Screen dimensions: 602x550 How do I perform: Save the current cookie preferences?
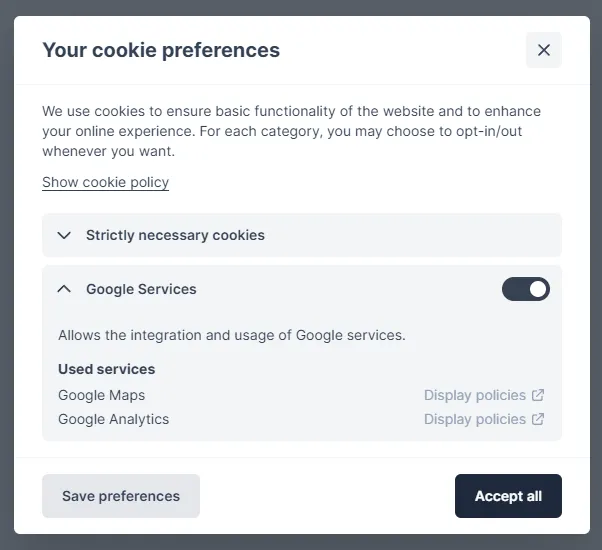(121, 496)
